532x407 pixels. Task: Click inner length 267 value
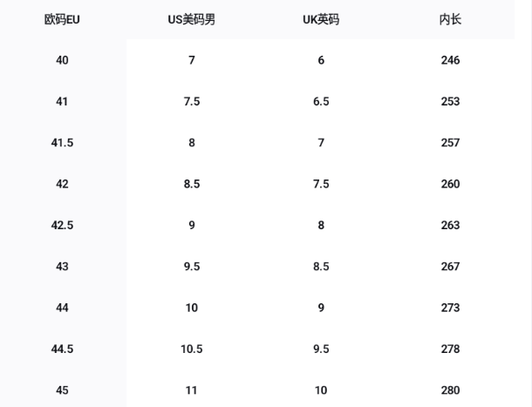450,267
